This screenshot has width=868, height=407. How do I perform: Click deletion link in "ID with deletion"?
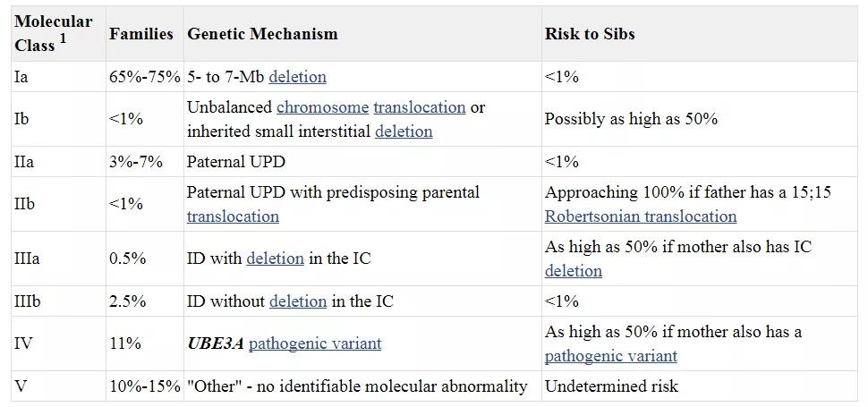[275, 259]
